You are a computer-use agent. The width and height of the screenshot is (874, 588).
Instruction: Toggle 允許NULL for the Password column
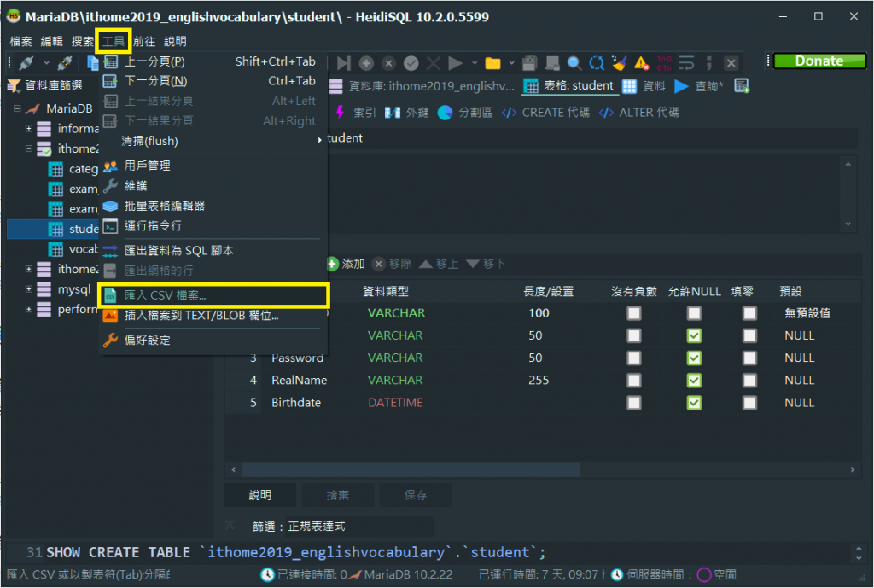click(694, 358)
